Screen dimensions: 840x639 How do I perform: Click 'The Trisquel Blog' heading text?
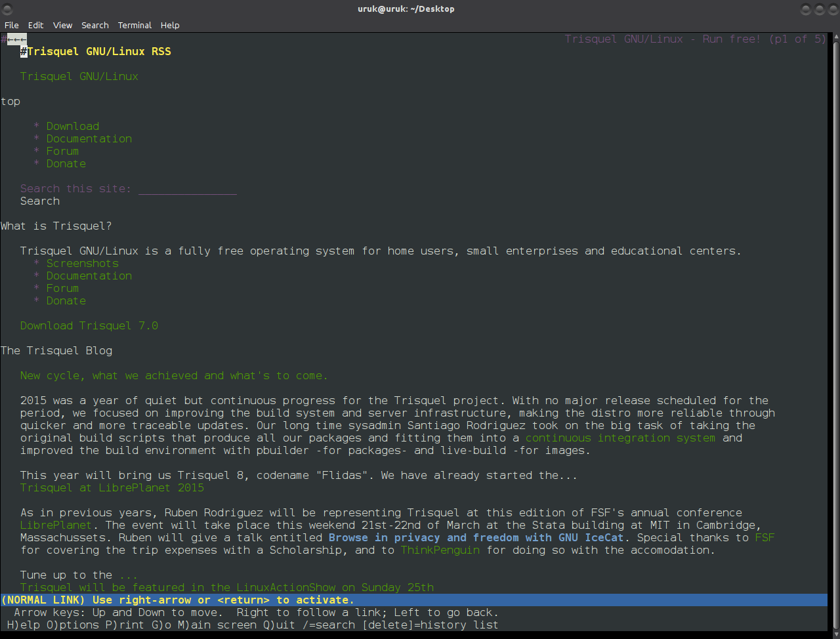(56, 350)
